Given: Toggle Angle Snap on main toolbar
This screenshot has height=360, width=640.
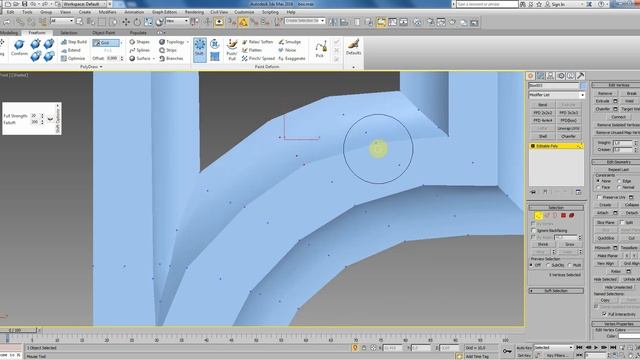Looking at the screenshot, I should coord(243,22).
